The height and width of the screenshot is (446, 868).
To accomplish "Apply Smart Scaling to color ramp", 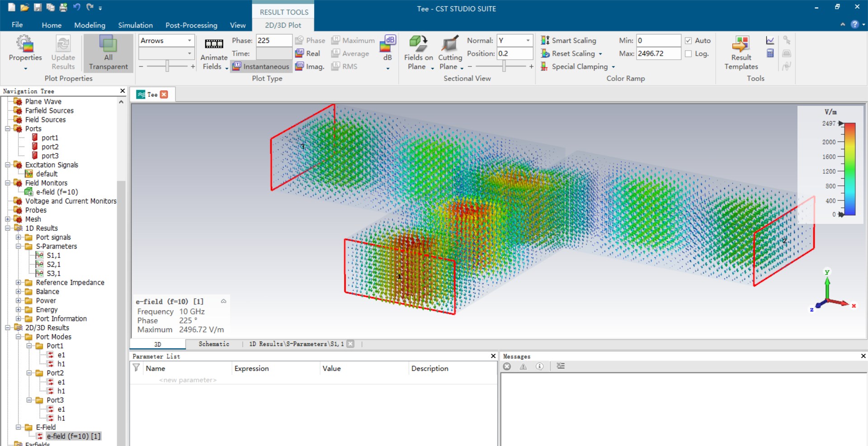I will click(x=569, y=40).
